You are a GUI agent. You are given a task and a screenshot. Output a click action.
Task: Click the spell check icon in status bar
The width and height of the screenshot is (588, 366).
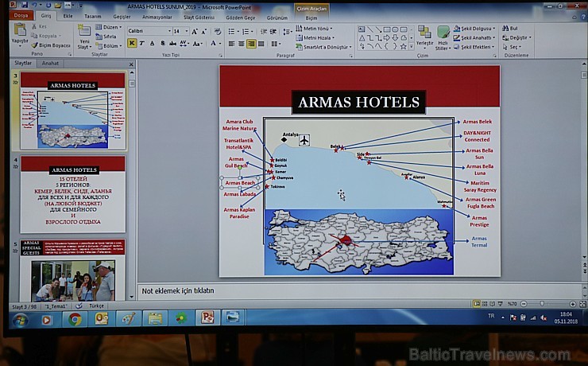coord(79,306)
